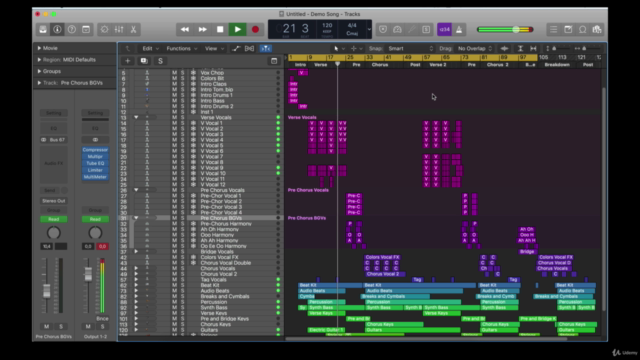
Task: Open the Loop Browser icon
Action: click(583, 29)
